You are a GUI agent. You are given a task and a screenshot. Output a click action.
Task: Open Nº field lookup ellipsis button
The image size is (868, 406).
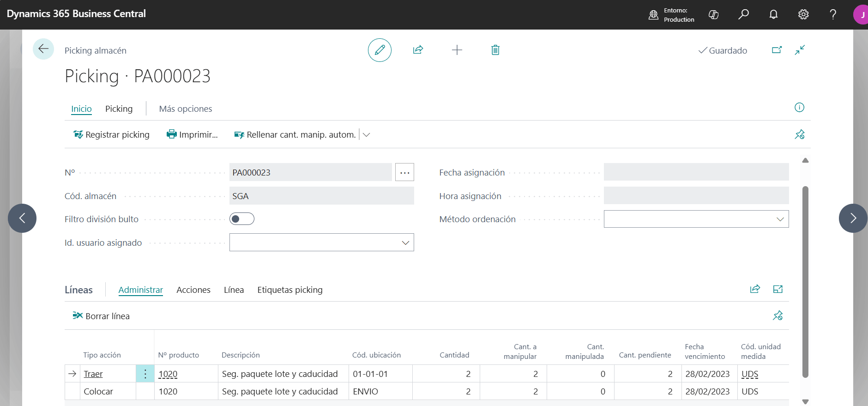(x=404, y=172)
